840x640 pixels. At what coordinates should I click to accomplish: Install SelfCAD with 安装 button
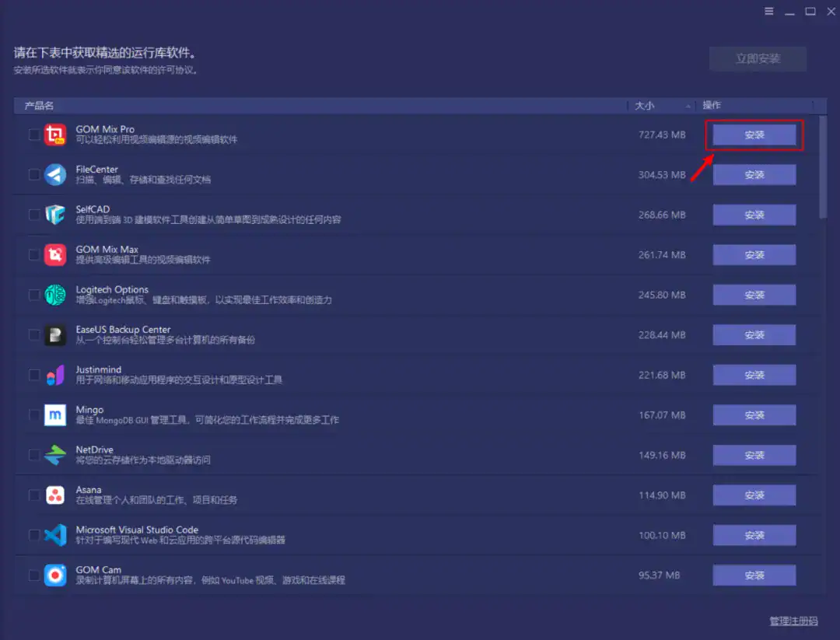(754, 215)
